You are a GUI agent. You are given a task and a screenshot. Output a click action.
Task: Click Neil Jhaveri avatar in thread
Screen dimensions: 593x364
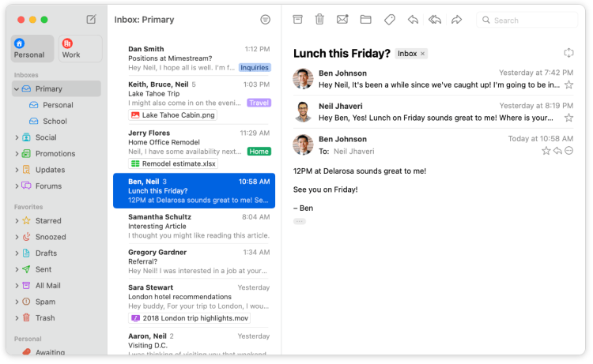click(303, 112)
